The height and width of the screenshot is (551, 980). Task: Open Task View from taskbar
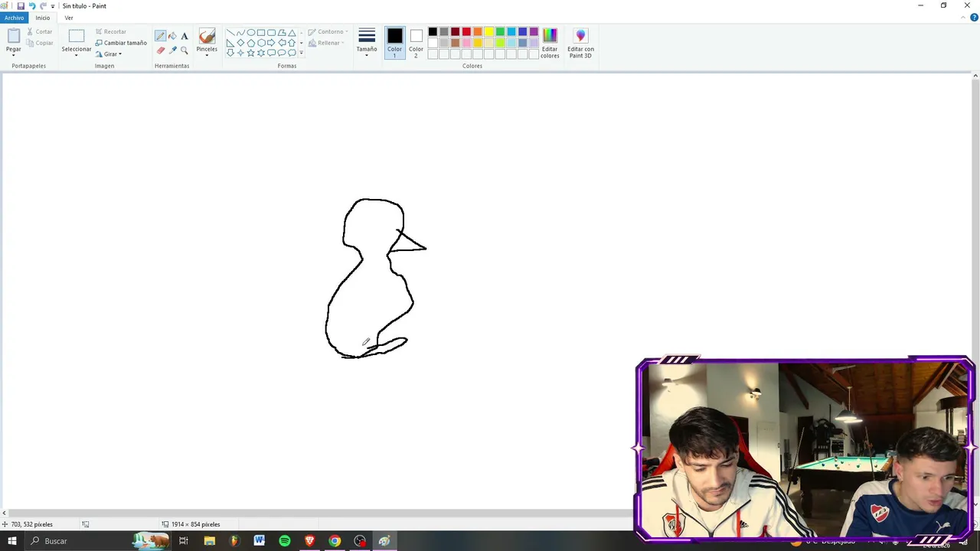coord(184,541)
